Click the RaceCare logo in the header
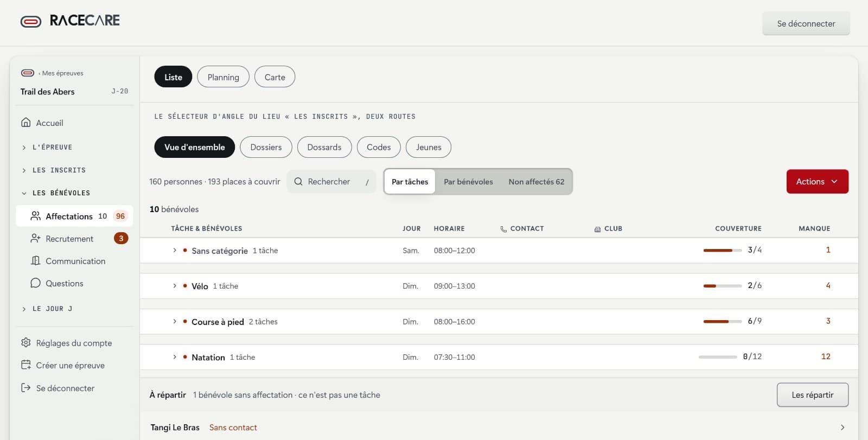 coord(70,21)
